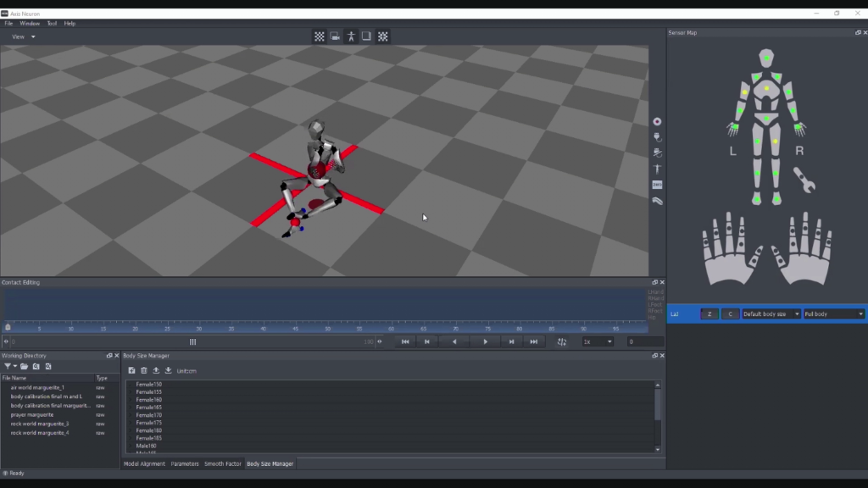The image size is (868, 488).
Task: Delete the selected body size
Action: (144, 371)
